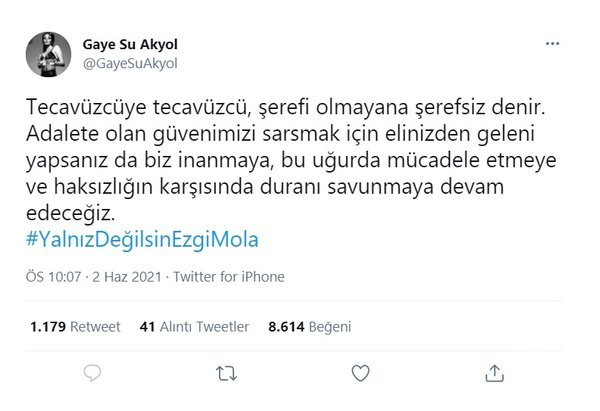
Task: Open the three-dot more options menu
Action: pyautogui.click(x=552, y=45)
